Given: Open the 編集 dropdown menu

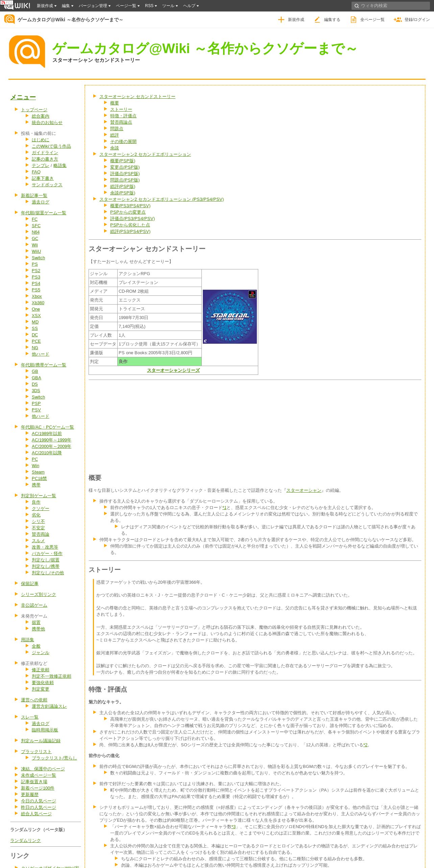Looking at the screenshot, I should click(x=67, y=6).
